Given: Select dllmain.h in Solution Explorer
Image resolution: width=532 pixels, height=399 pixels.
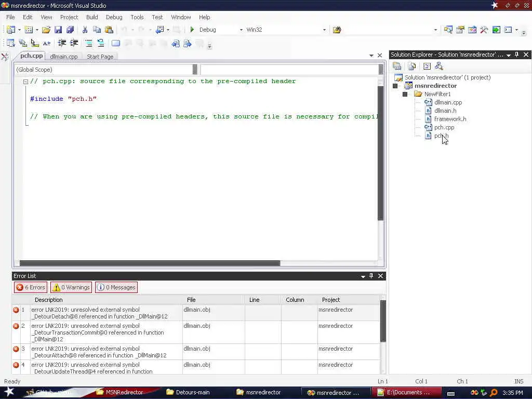Looking at the screenshot, I should coord(445,111).
